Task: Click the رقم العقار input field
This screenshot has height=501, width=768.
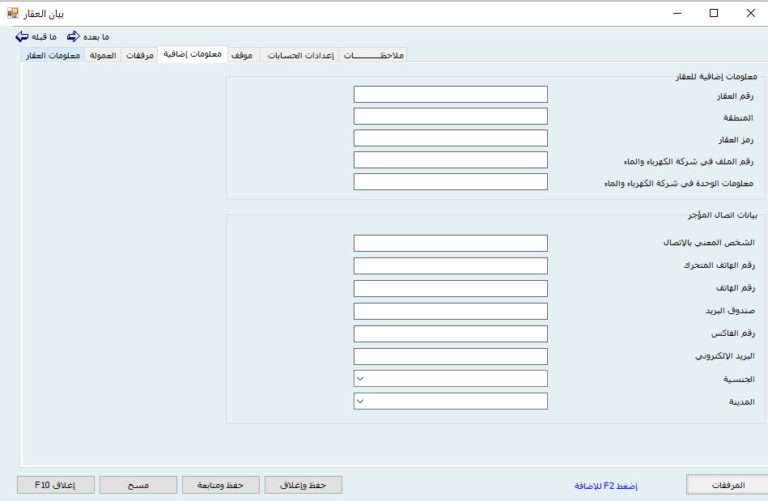Action: point(450,94)
